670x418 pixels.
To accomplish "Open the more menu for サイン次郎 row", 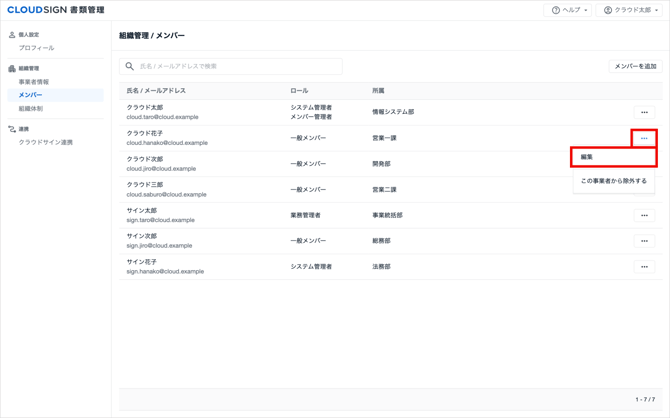I will point(644,241).
